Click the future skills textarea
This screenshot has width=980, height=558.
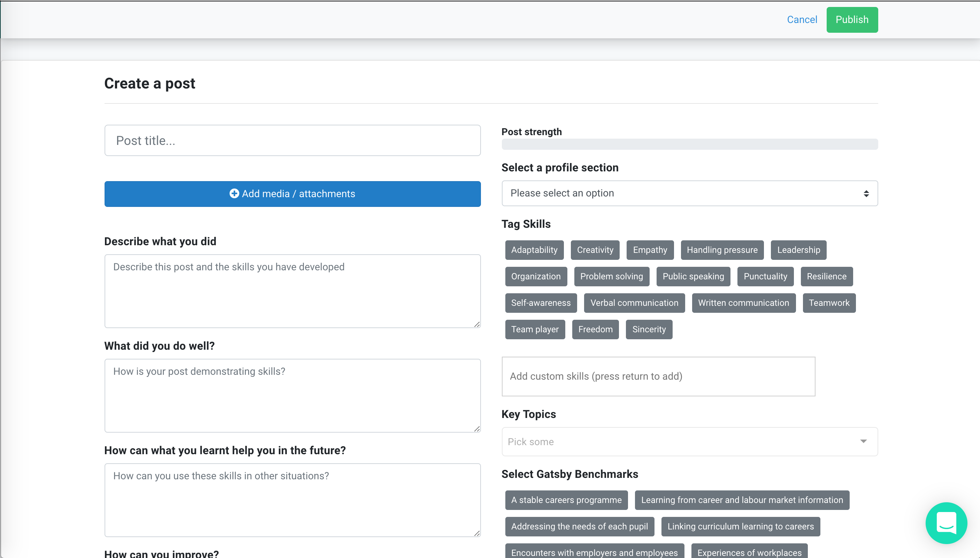(292, 500)
